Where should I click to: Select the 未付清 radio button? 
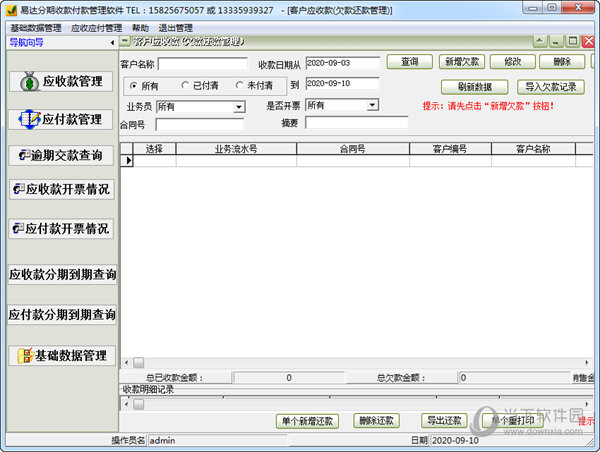[239, 86]
